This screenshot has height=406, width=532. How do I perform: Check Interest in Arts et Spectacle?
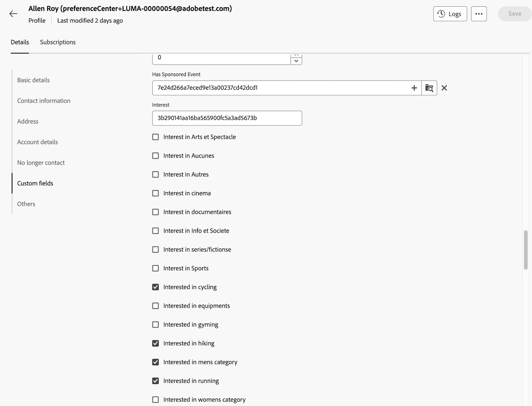pos(155,137)
